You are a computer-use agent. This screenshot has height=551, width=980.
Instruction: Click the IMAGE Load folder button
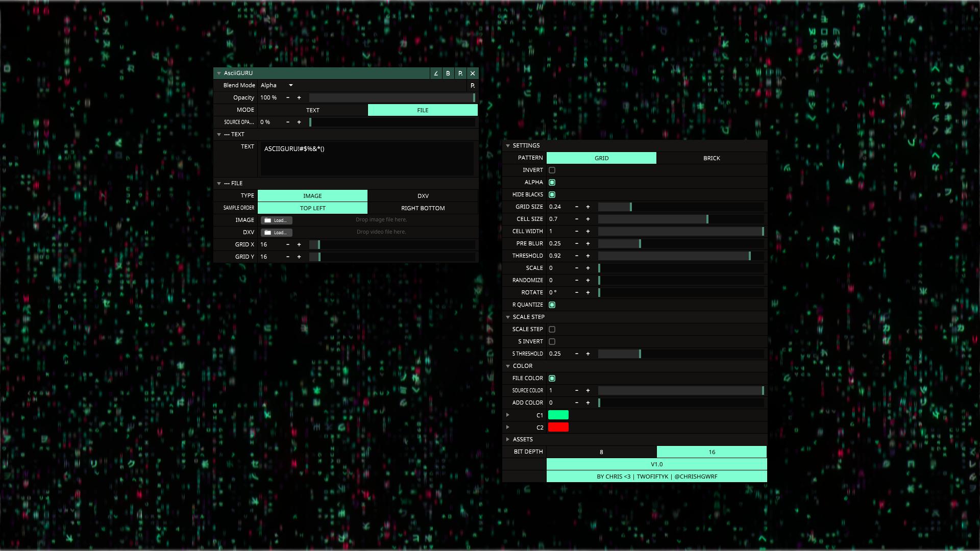[x=276, y=220]
